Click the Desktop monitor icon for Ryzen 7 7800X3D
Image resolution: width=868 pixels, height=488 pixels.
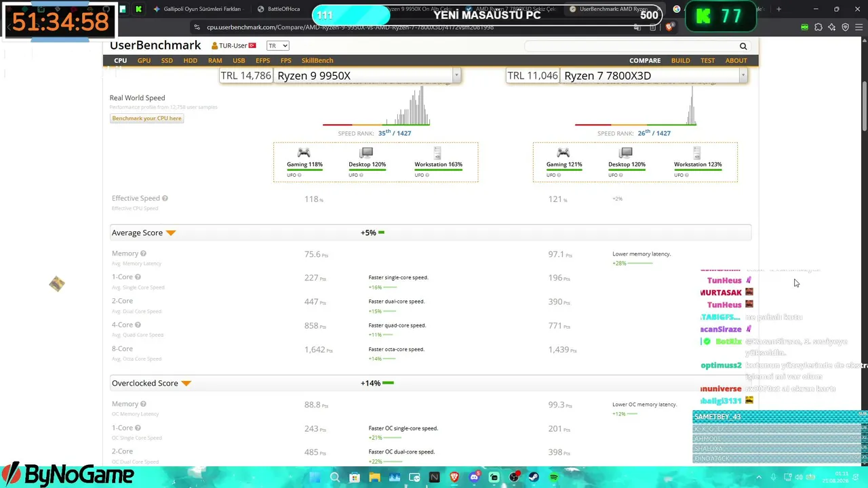click(626, 153)
